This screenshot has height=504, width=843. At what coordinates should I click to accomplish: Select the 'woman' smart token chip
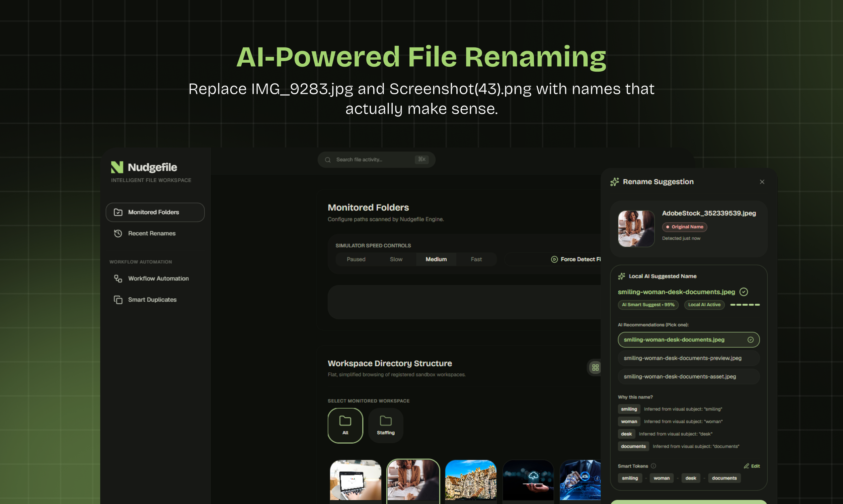tap(661, 478)
